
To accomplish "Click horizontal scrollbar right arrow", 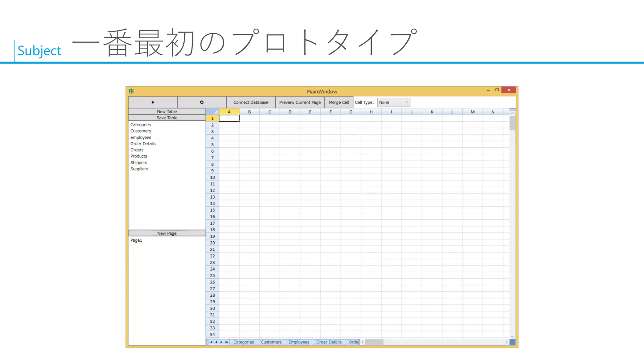I will click(x=507, y=342).
